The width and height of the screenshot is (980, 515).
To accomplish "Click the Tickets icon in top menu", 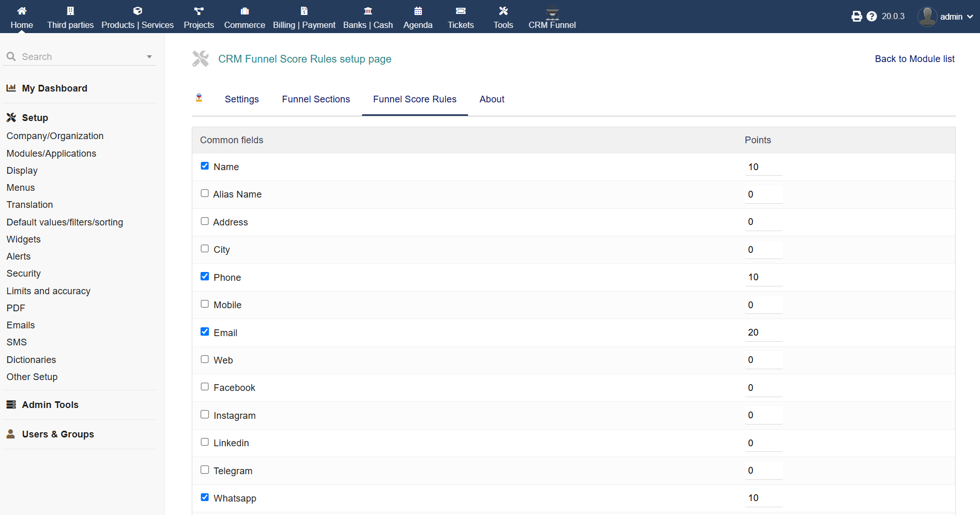I will click(x=461, y=11).
